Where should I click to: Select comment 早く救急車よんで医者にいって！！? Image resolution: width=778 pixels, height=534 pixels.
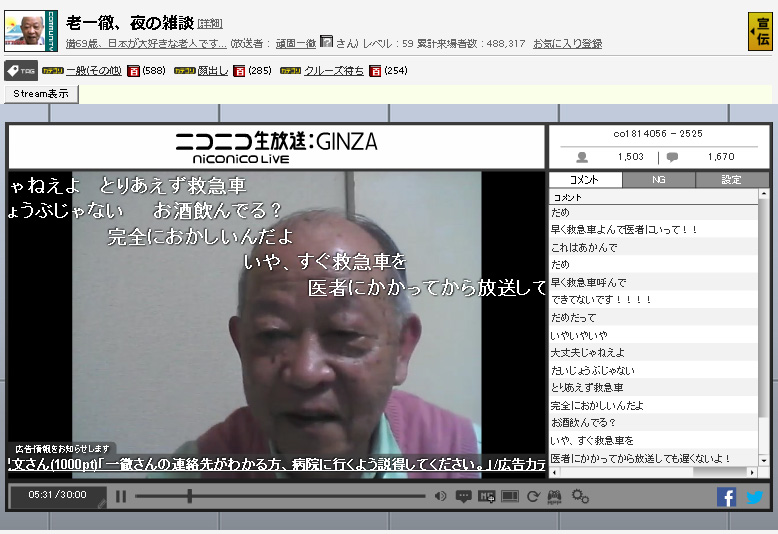[x=654, y=230]
